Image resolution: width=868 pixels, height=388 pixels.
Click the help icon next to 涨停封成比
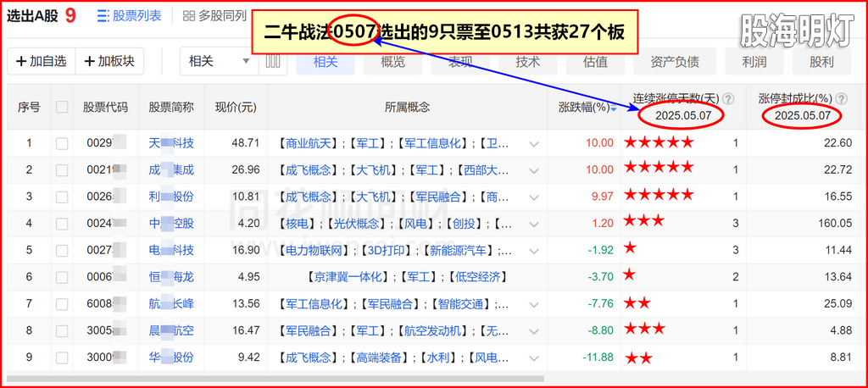843,98
